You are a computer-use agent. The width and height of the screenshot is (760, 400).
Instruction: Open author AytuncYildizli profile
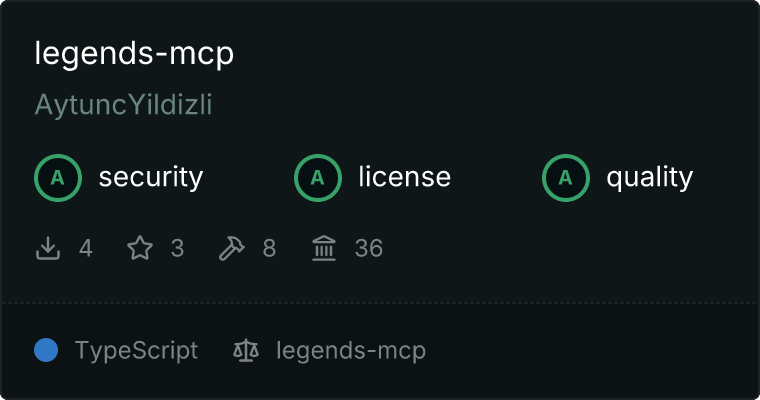[x=124, y=105]
